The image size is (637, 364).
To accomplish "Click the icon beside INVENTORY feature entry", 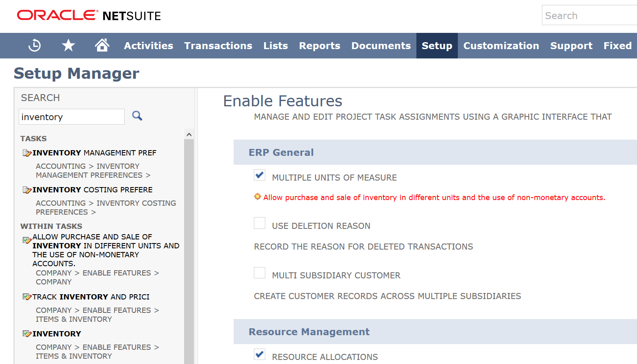I will coord(27,334).
